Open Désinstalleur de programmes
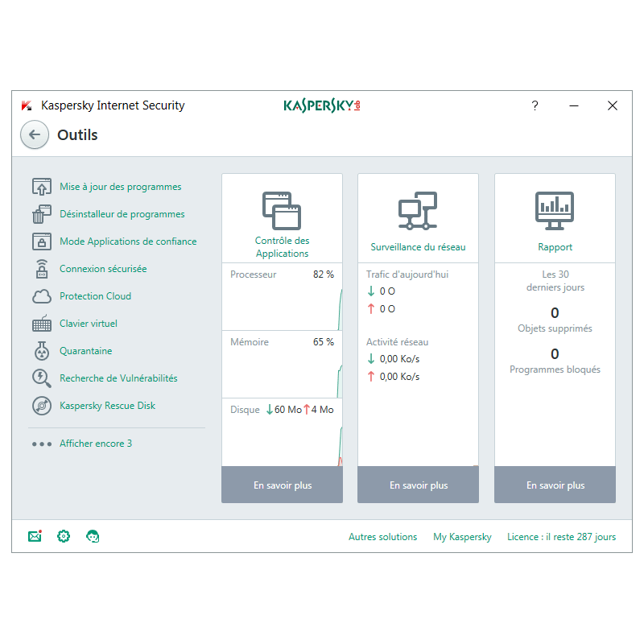This screenshot has height=644, width=644. pyautogui.click(x=122, y=214)
